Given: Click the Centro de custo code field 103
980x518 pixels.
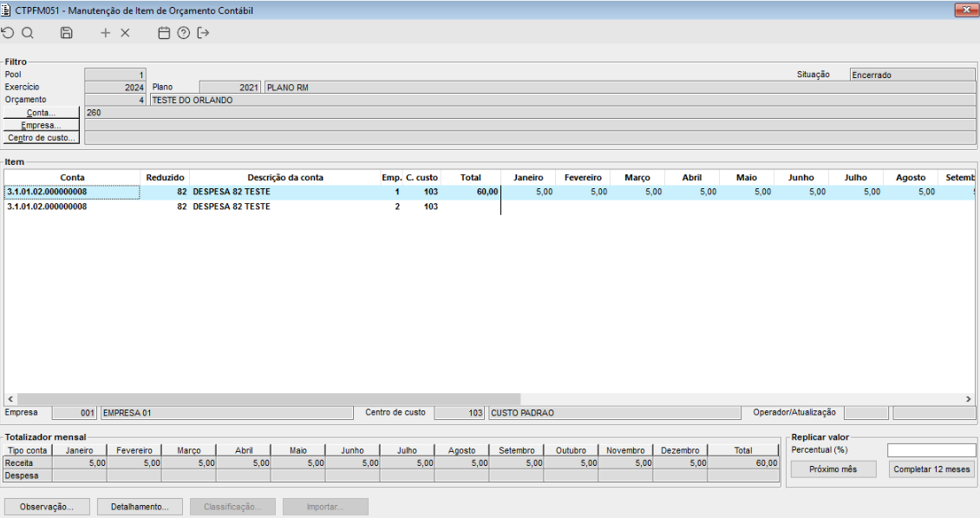Looking at the screenshot, I should click(x=460, y=413).
